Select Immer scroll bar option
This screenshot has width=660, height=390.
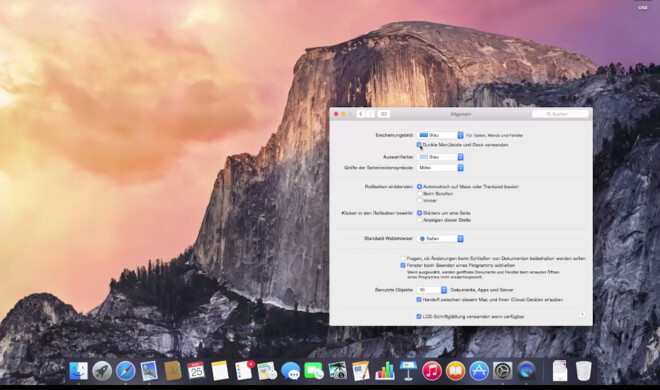419,201
